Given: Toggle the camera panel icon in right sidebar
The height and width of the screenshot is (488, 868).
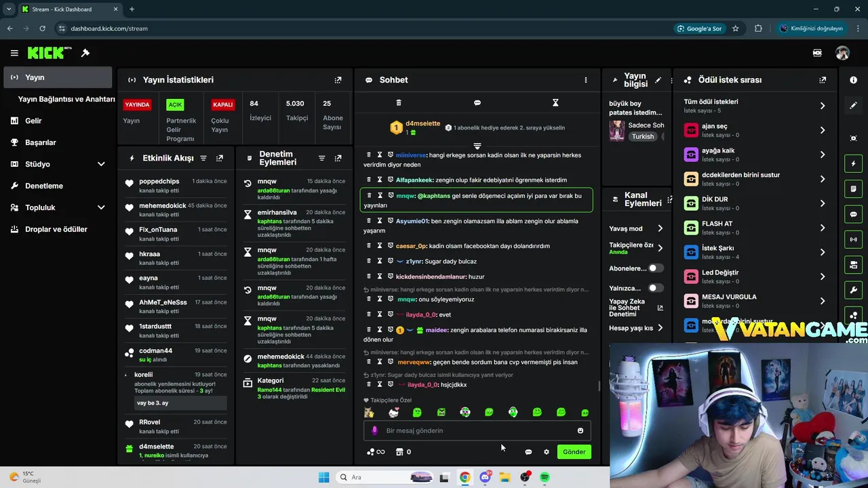Looking at the screenshot, I should point(853,264).
